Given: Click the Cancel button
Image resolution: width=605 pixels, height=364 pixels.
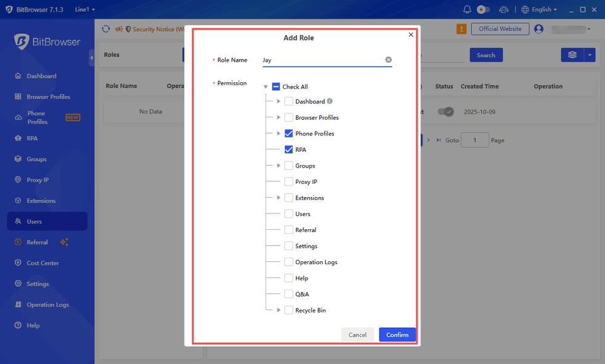Looking at the screenshot, I should tap(358, 335).
